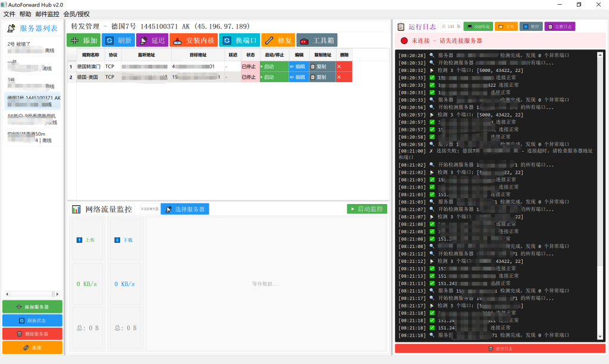Viewport: 609px width, 364px height.
Task: Select the server ending in 50m
Action: click(x=33, y=137)
